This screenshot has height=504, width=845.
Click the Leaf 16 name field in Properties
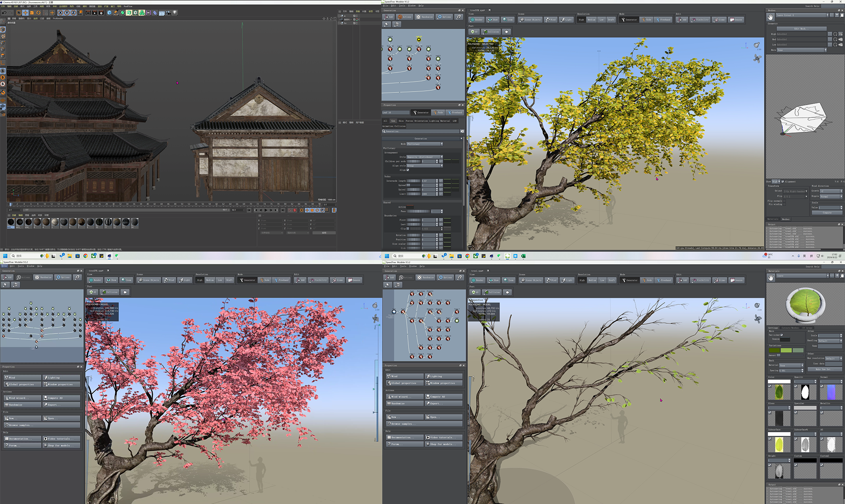click(396, 112)
